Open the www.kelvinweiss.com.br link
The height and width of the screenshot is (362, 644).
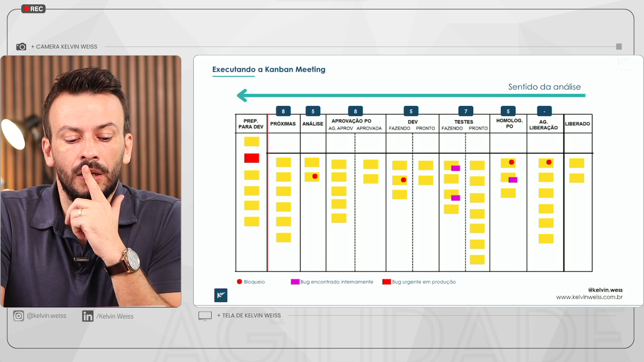point(589,297)
